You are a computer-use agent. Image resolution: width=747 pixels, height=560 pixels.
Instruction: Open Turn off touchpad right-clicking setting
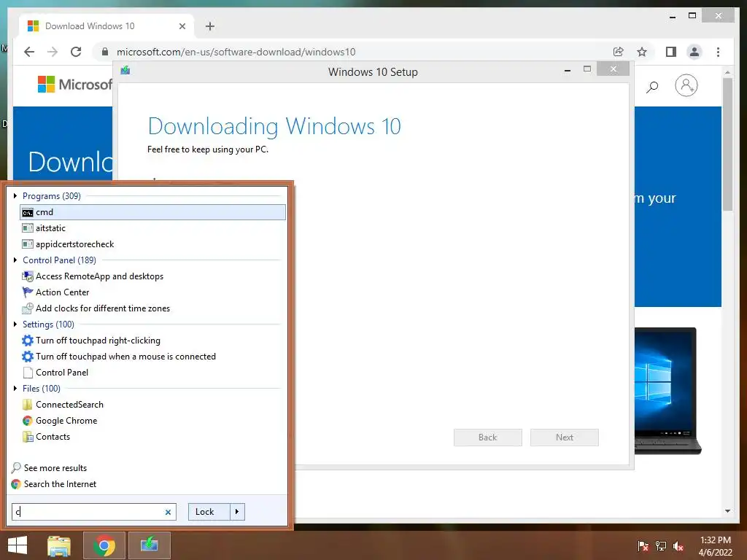(x=91, y=341)
